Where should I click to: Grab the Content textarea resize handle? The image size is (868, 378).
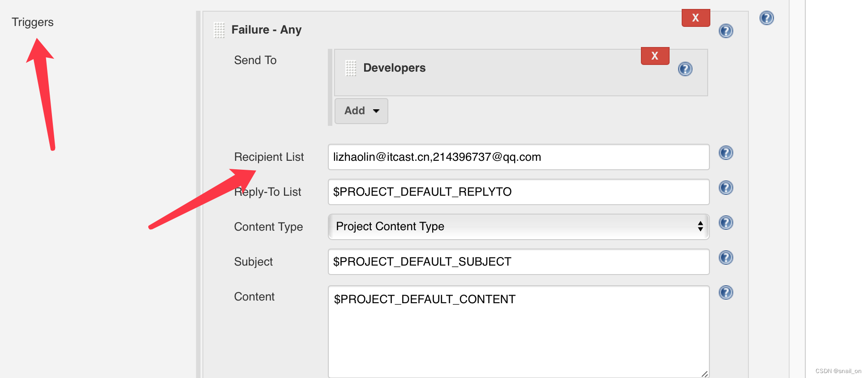[x=705, y=374]
